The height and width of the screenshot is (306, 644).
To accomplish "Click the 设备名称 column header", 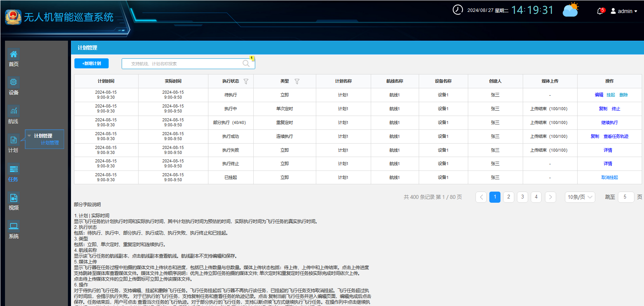I will point(443,81).
